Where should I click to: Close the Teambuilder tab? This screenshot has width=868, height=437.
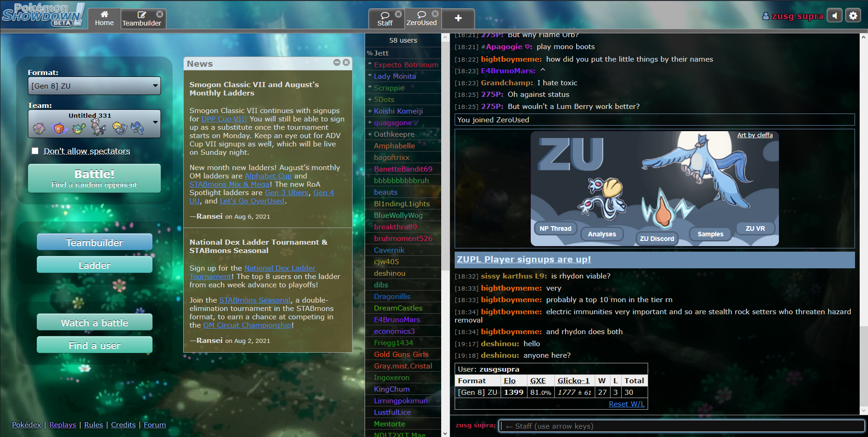(x=160, y=14)
